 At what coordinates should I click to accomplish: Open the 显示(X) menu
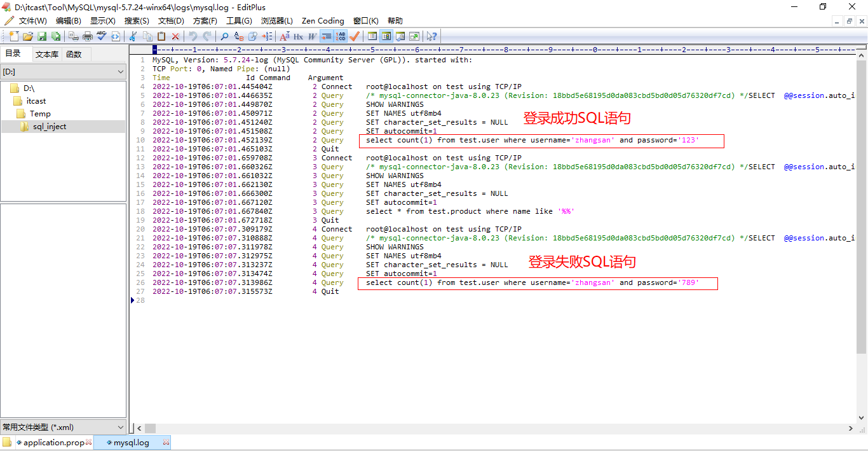pos(103,21)
